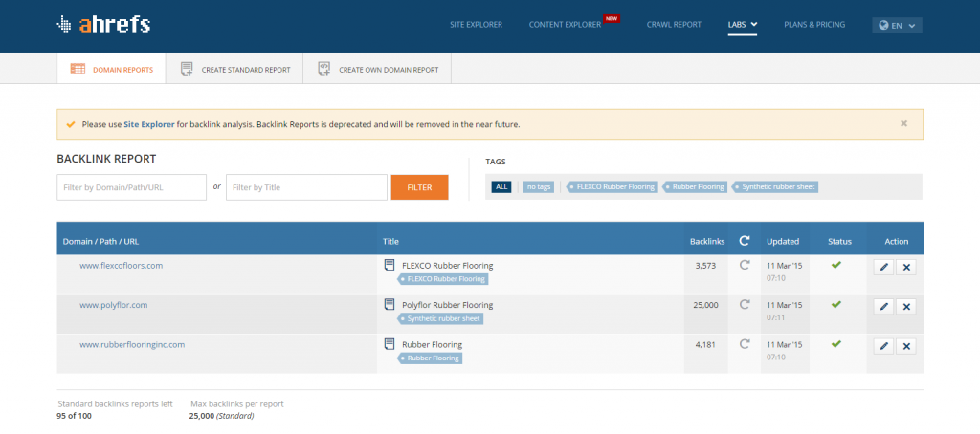Filter by Synthetic rubber sheet tag in Tags bar
The image size is (980, 434).
[775, 186]
